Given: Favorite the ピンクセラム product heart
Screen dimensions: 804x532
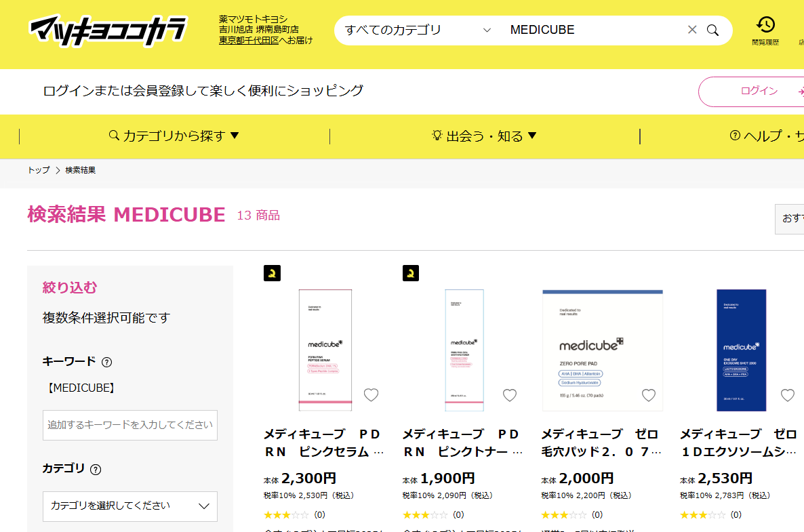Looking at the screenshot, I should tap(371, 394).
